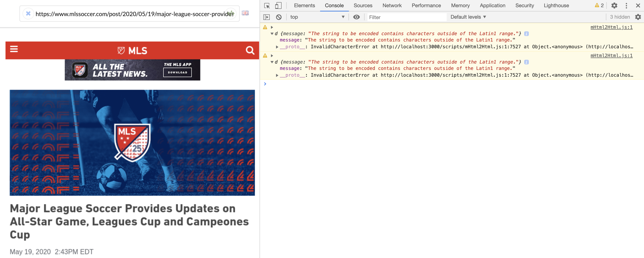This screenshot has width=644, height=258.
Task: Open the MLS site search
Action: [x=250, y=50]
